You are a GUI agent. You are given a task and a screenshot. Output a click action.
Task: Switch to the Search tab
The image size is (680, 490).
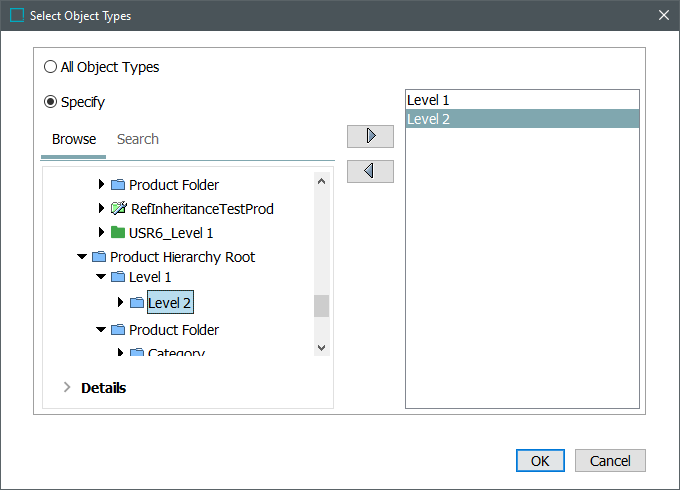(138, 139)
